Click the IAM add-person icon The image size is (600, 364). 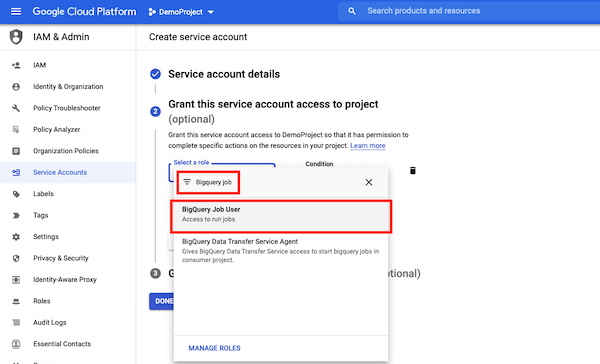[16, 65]
